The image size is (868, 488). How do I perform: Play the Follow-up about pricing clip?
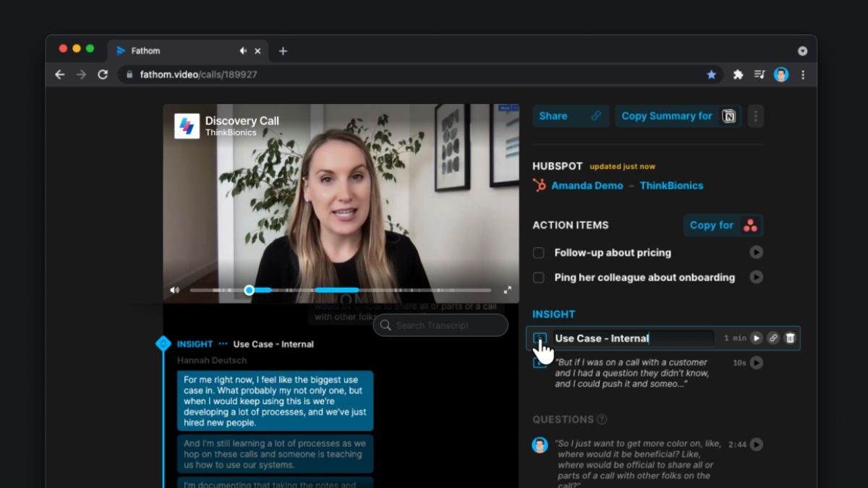click(756, 252)
